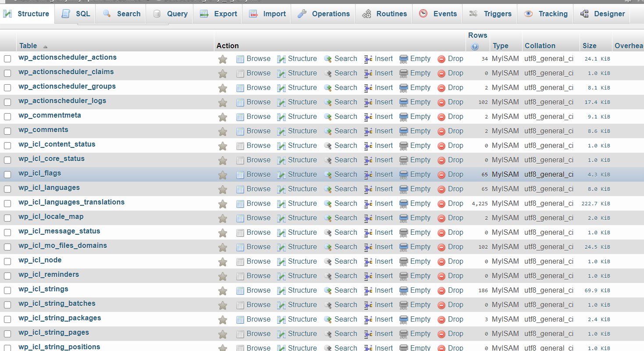The image size is (644, 351).
Task: Click Empty icon in wp_icl_mo_files_domains row
Action: click(x=404, y=247)
